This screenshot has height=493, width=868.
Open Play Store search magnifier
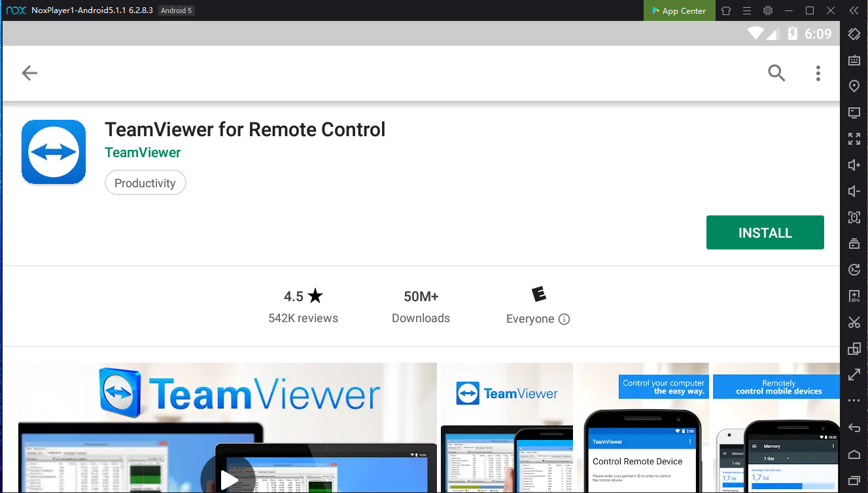(776, 73)
